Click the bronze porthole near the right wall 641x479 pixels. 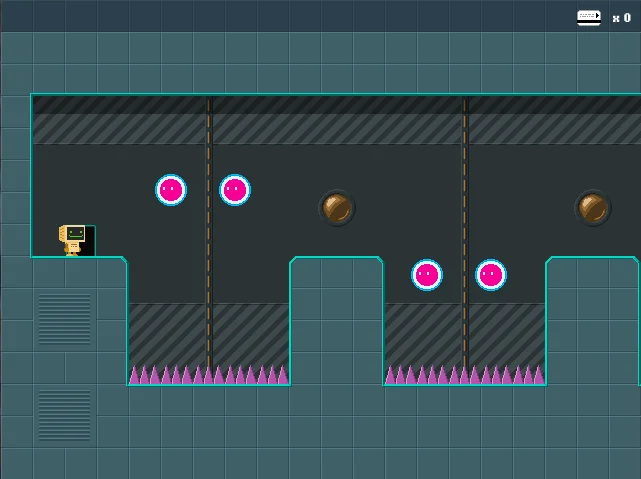593,208
